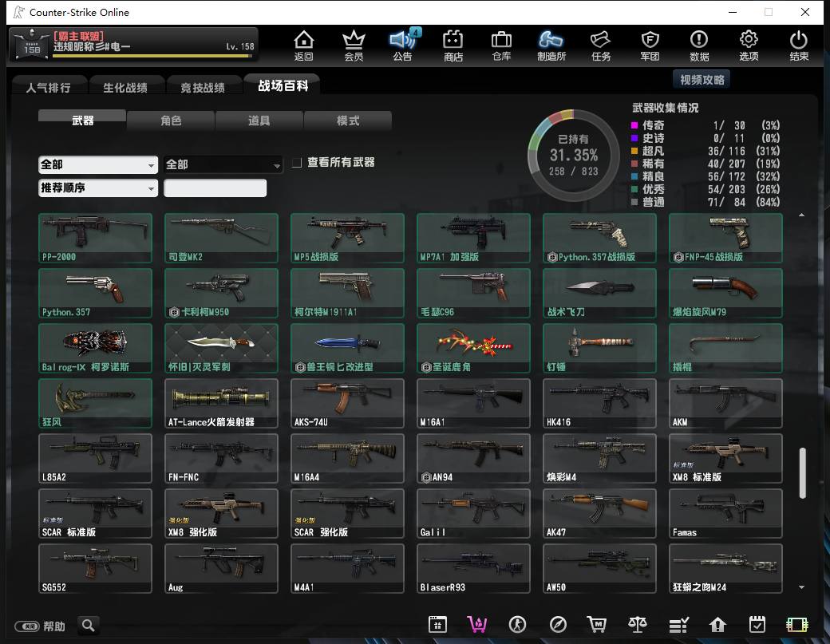Click the balance scales icon
The image size is (830, 644).
(638, 625)
